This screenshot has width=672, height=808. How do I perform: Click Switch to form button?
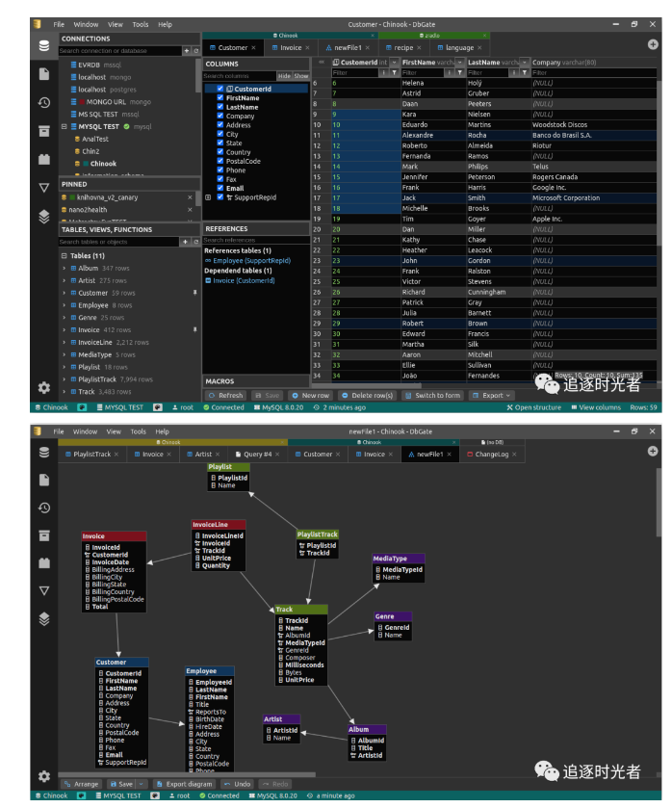432,395
